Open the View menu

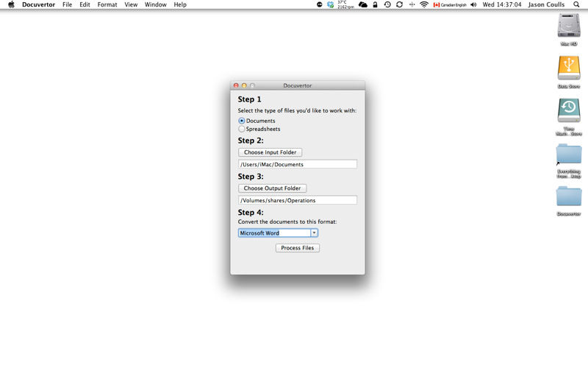[x=131, y=4]
